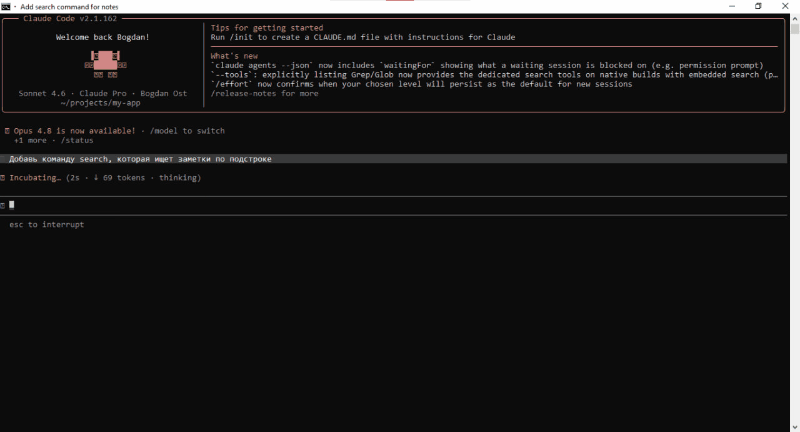Click the Claude Code mascot logo
800x432 pixels.
[105, 64]
